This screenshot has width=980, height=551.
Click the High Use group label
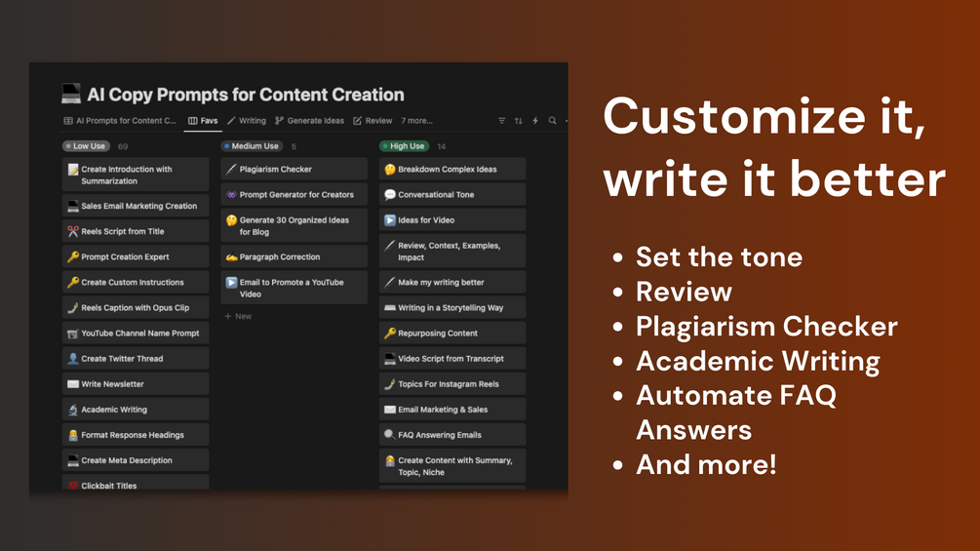point(405,146)
